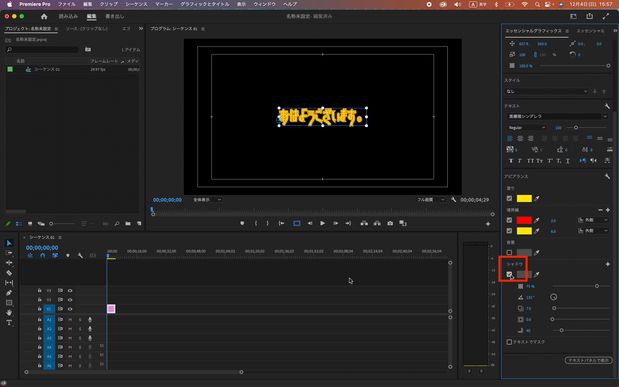Click the Go to In button

tap(281, 224)
